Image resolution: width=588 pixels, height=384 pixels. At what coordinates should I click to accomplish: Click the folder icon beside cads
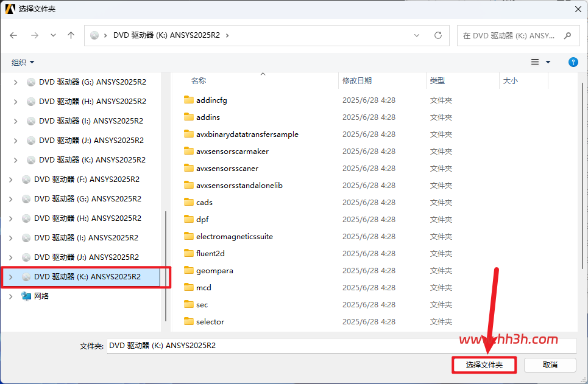pos(189,202)
